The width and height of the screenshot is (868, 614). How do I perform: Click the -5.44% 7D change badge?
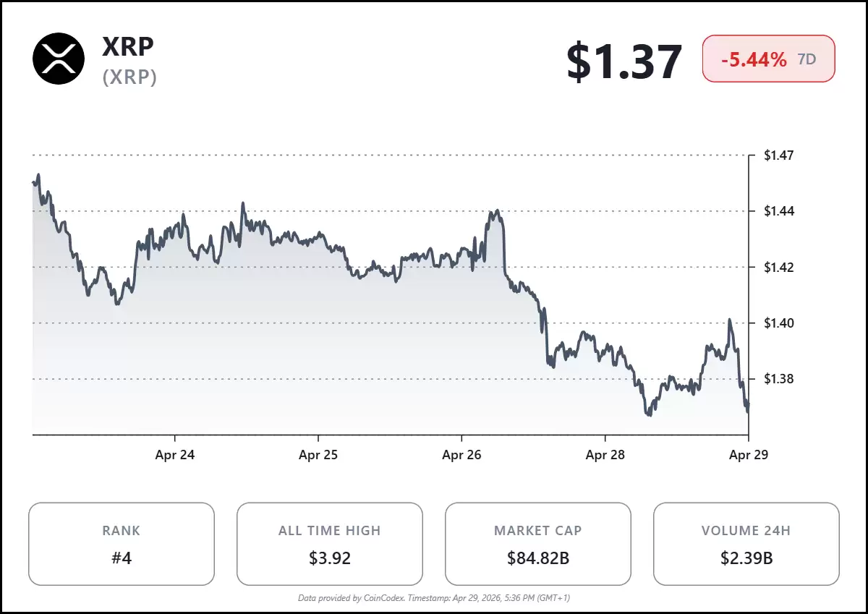tap(768, 59)
